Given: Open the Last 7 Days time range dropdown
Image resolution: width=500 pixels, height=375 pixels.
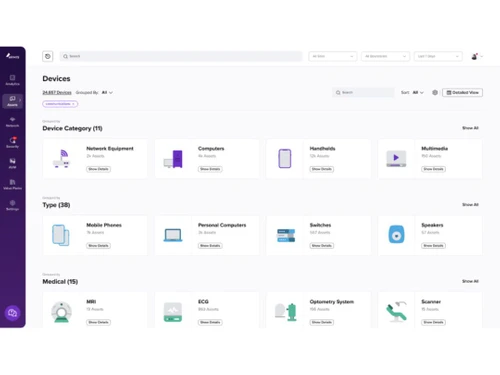Looking at the screenshot, I should [438, 56].
